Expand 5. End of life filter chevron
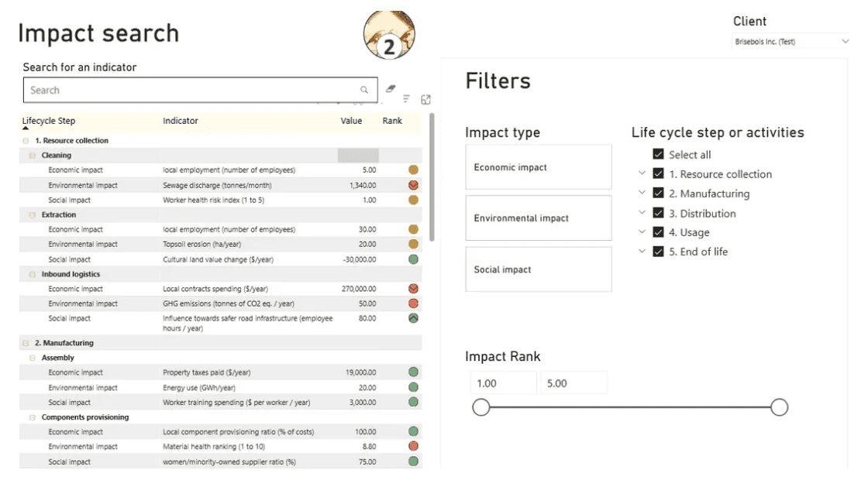Screen dimensions: 868x480 pos(642,251)
